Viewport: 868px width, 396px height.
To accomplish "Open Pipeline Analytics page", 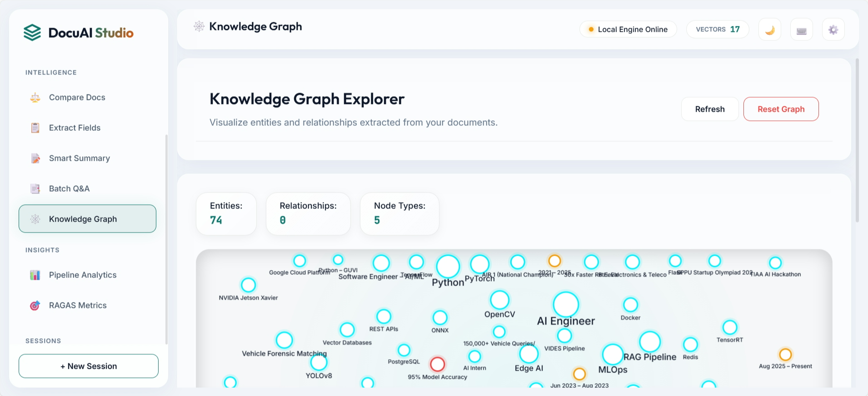I will 87,275.
